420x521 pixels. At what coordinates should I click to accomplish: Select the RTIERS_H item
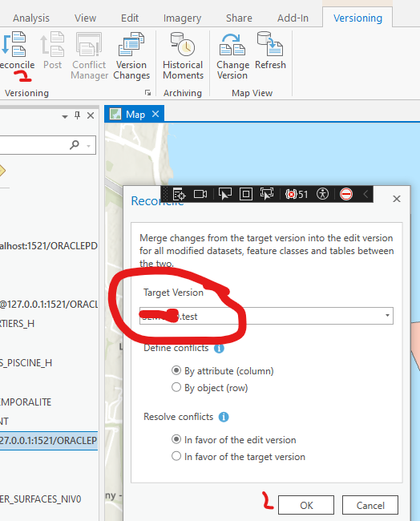[x=18, y=324]
